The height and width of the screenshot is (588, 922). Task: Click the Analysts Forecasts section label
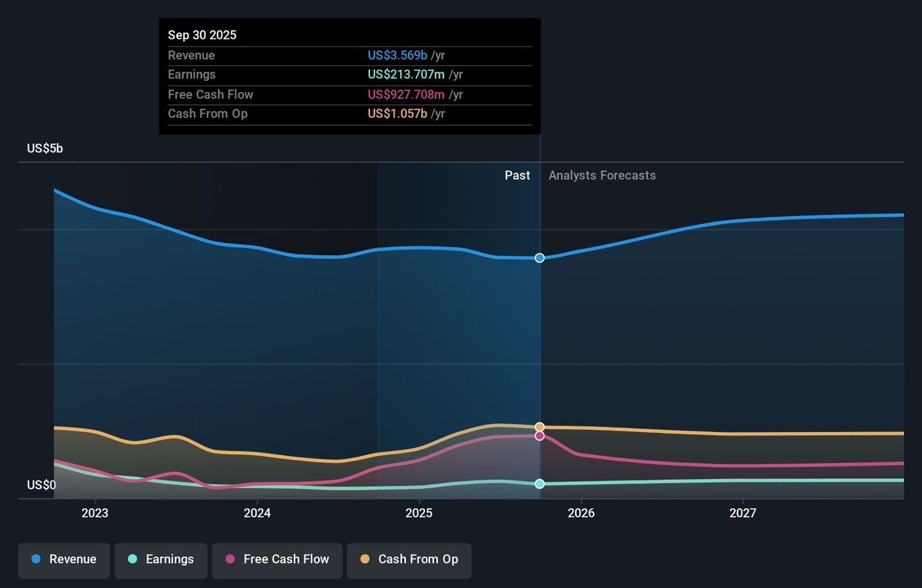[x=602, y=175]
